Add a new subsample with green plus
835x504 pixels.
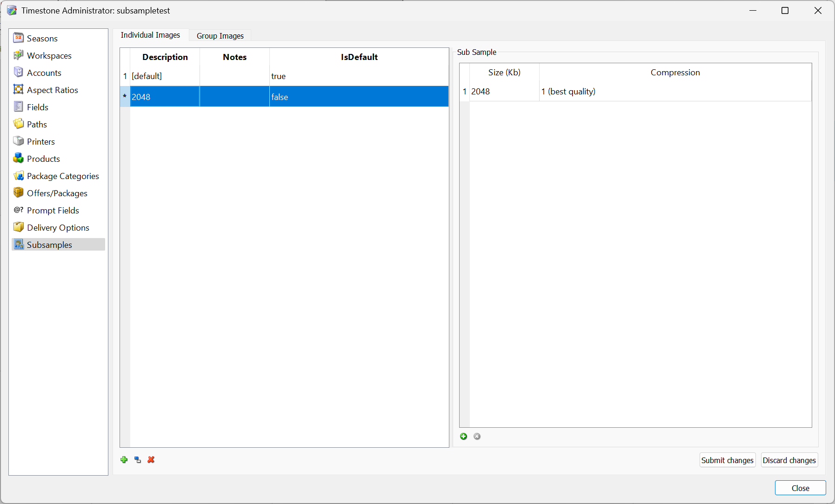[124, 460]
